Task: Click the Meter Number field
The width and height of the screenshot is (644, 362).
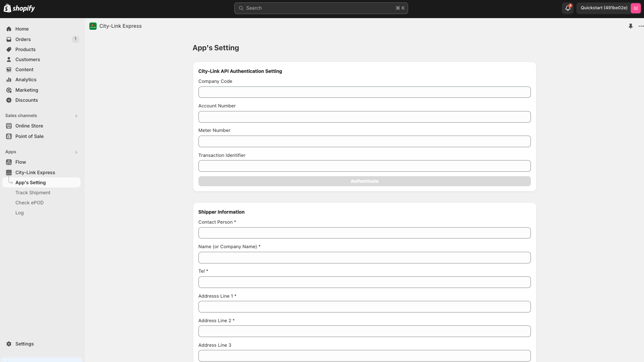Action: (x=364, y=141)
